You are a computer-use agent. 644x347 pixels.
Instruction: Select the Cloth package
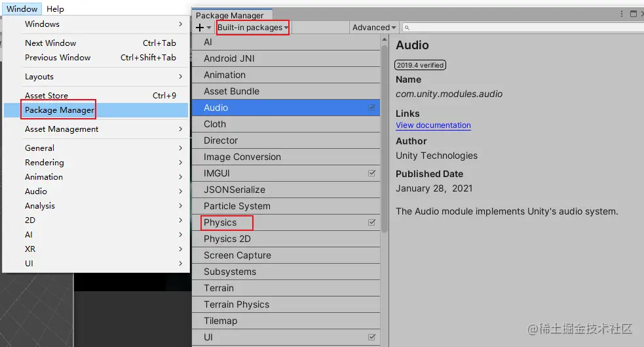click(286, 124)
